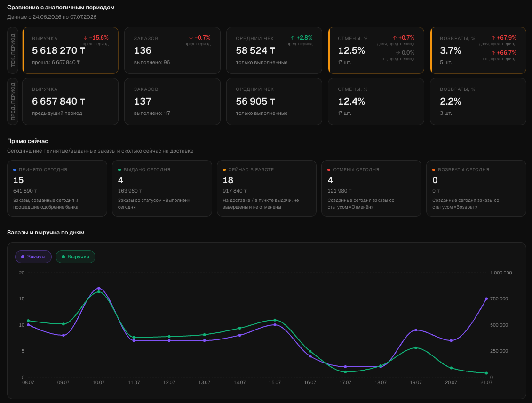
Task: Click the red dot next to Отмены сегодня
Action: click(329, 170)
